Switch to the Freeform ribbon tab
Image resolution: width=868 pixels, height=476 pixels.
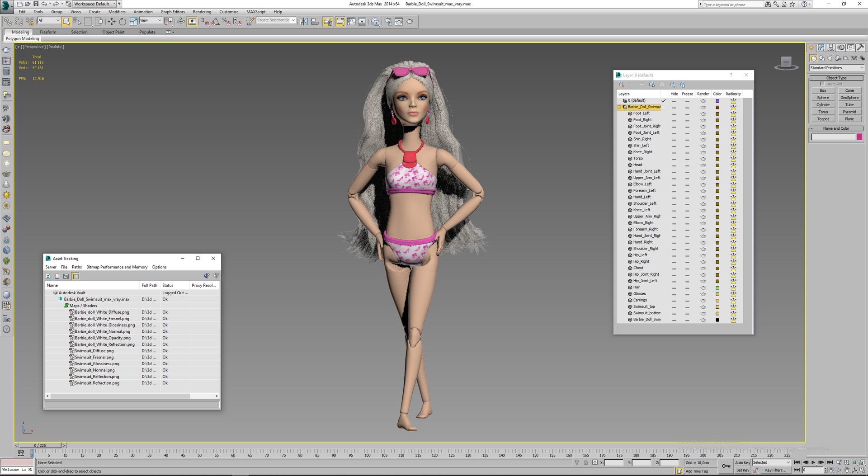pyautogui.click(x=48, y=32)
